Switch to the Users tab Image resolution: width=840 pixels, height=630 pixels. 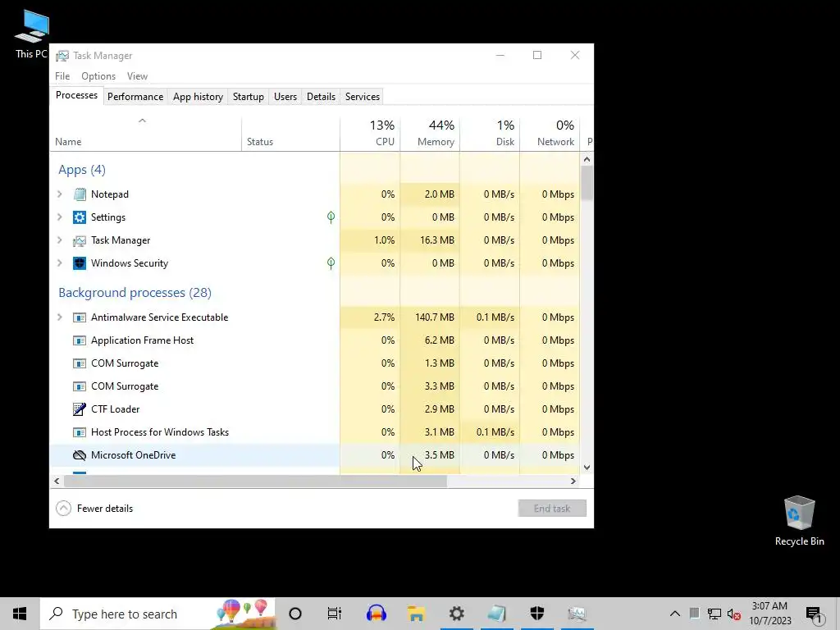285,97
